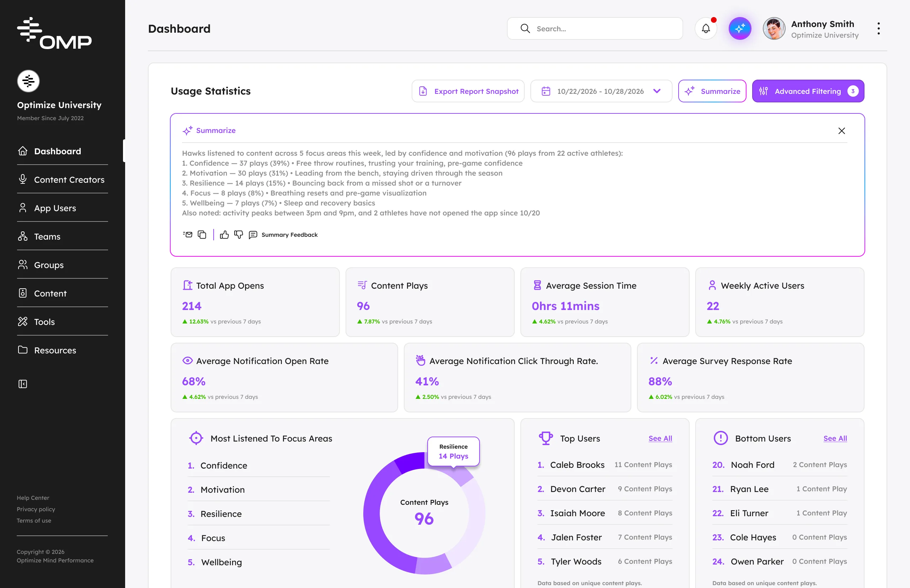Open Summary Feedback
910x588 pixels.
tap(289, 234)
